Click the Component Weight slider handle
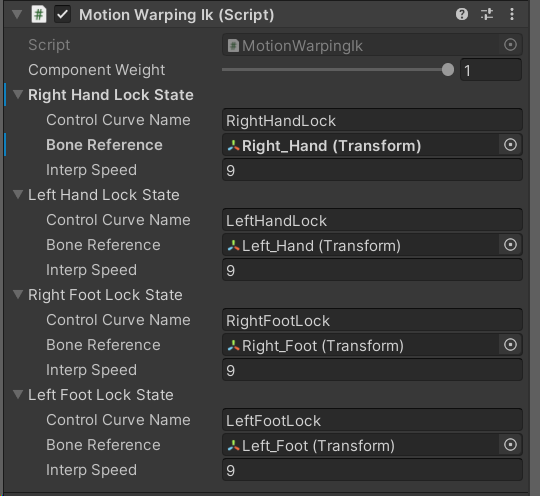 [x=448, y=70]
